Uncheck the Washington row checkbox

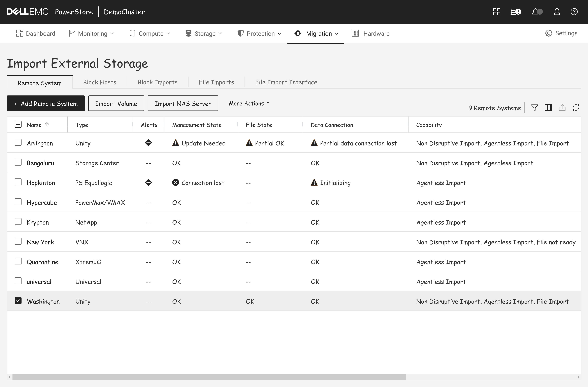[x=18, y=301]
